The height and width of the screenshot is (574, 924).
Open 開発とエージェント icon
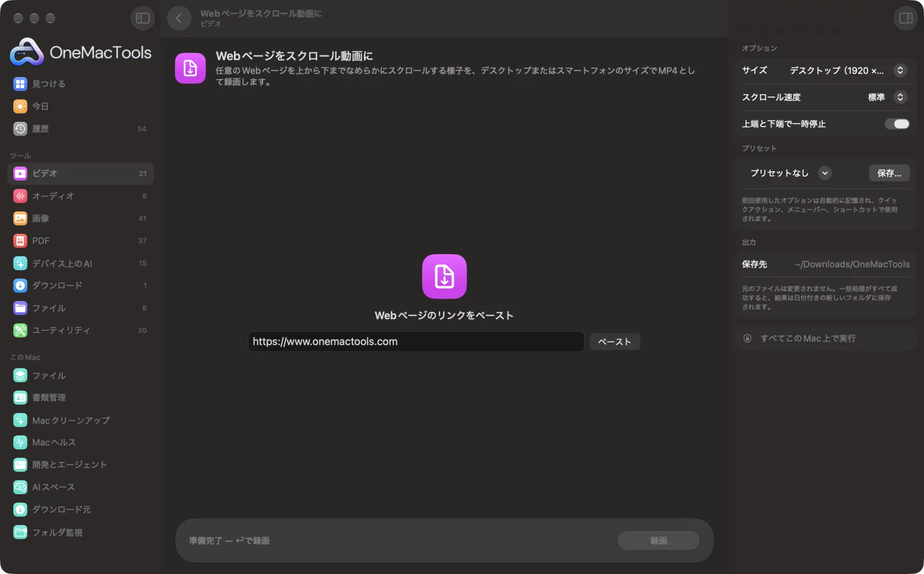tap(20, 465)
